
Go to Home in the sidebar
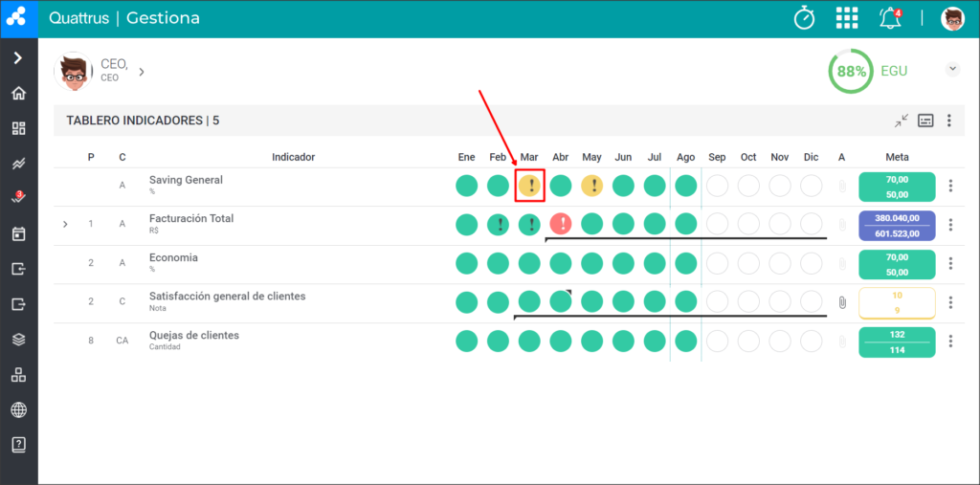click(19, 94)
